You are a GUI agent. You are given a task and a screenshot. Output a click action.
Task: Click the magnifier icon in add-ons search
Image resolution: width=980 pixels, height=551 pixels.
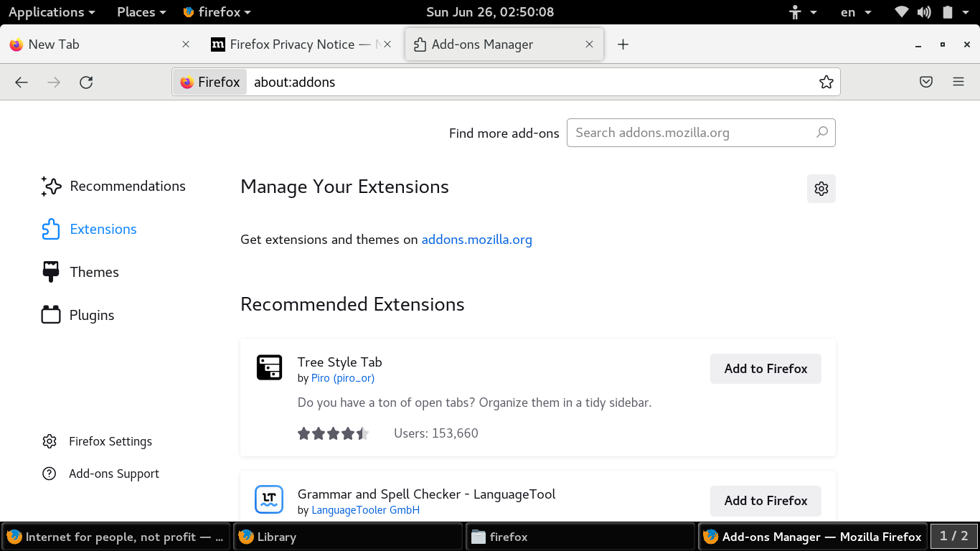[x=822, y=132]
